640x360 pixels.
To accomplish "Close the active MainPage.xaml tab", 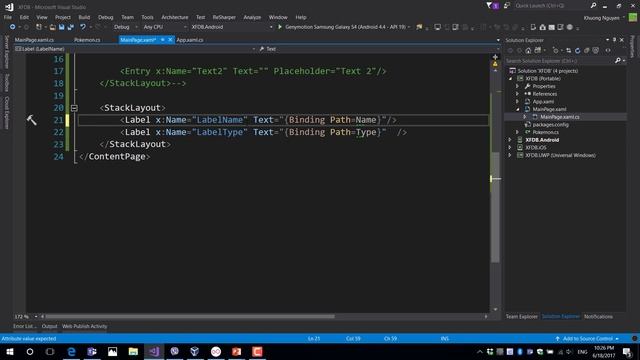I will (170, 40).
